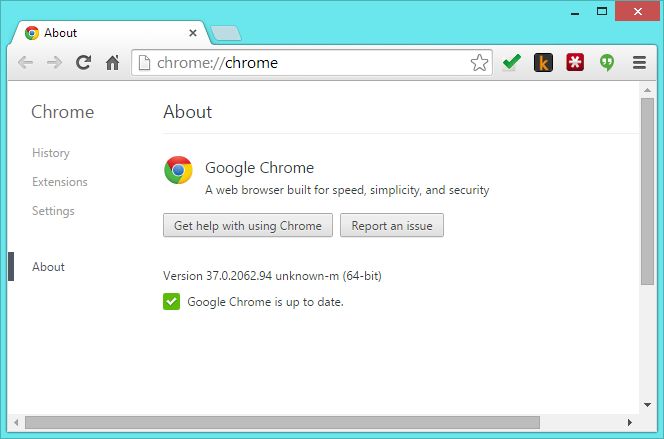Screen dimensions: 664x439
Task: Click the Version 37.0.2062.94 text
Action: tap(272, 276)
